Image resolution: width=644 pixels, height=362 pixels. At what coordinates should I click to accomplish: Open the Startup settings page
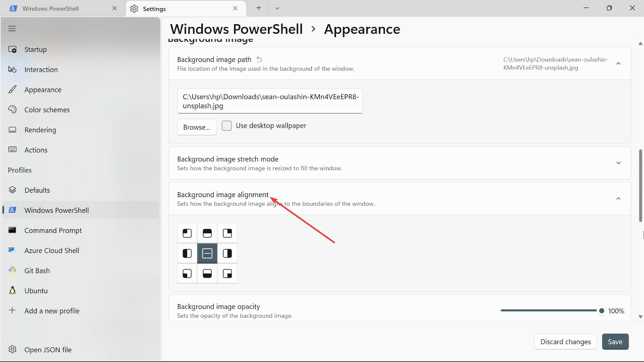(x=80, y=49)
